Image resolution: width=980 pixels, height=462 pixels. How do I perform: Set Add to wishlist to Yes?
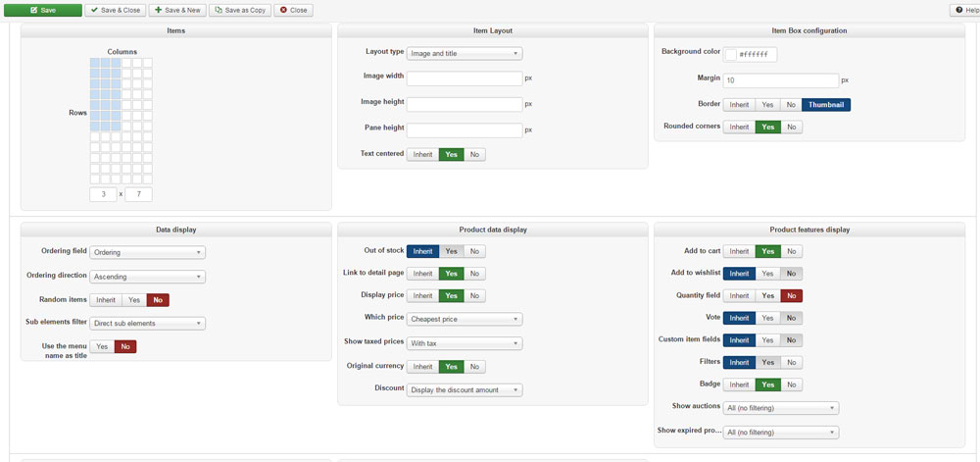tap(767, 274)
